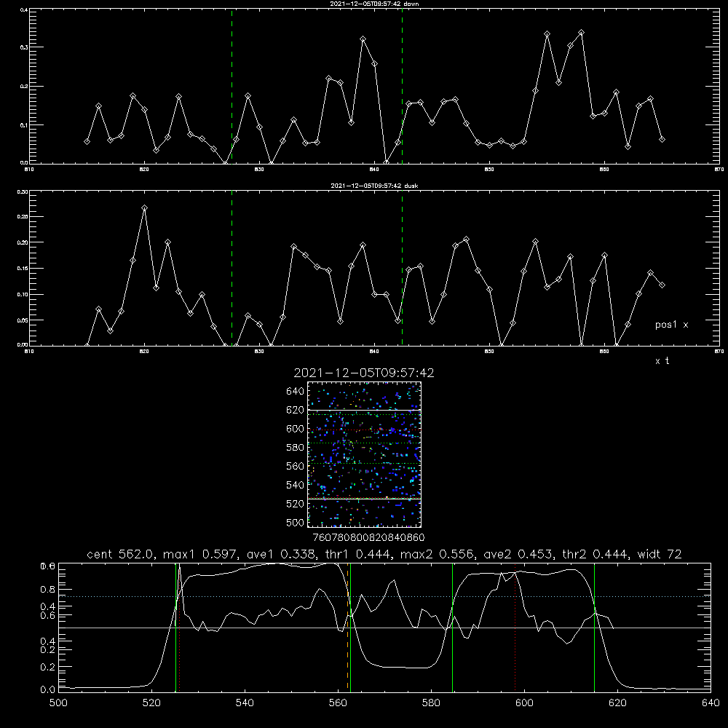Viewport: 728px width, 728px height.
Task: Click the solid green line at 615 in bottom profile
Action: 594,628
